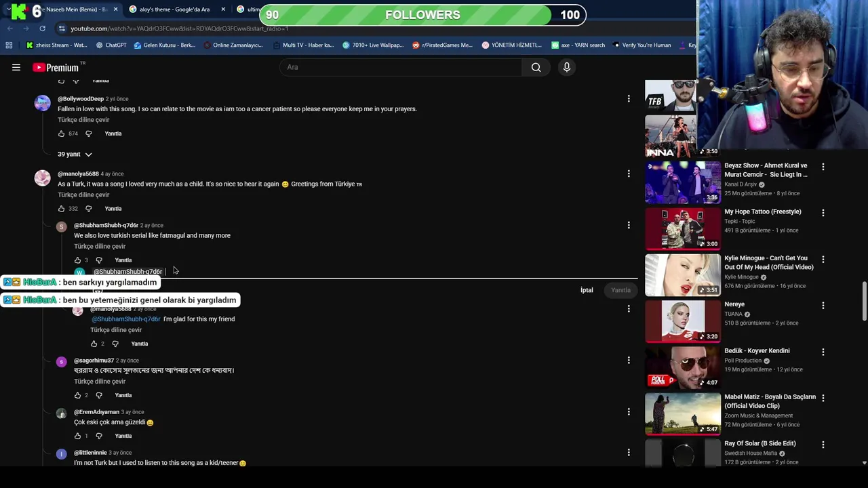Viewport: 868px width, 488px height.
Task: Open Nereye TUANA video thumbnail
Action: (683, 322)
